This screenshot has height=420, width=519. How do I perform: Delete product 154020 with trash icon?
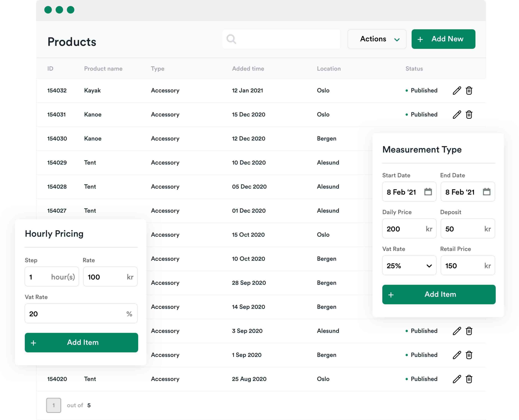(469, 379)
